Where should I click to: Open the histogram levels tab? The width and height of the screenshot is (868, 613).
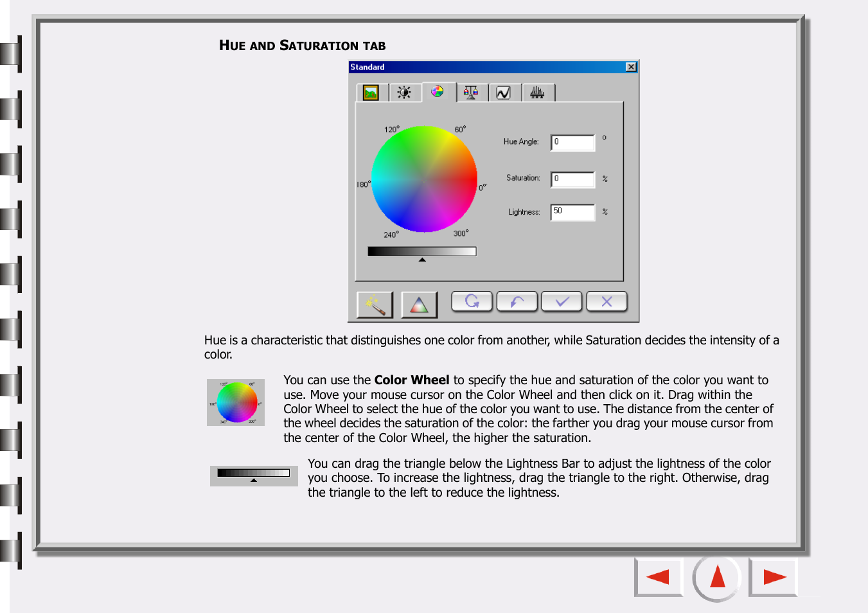click(538, 93)
